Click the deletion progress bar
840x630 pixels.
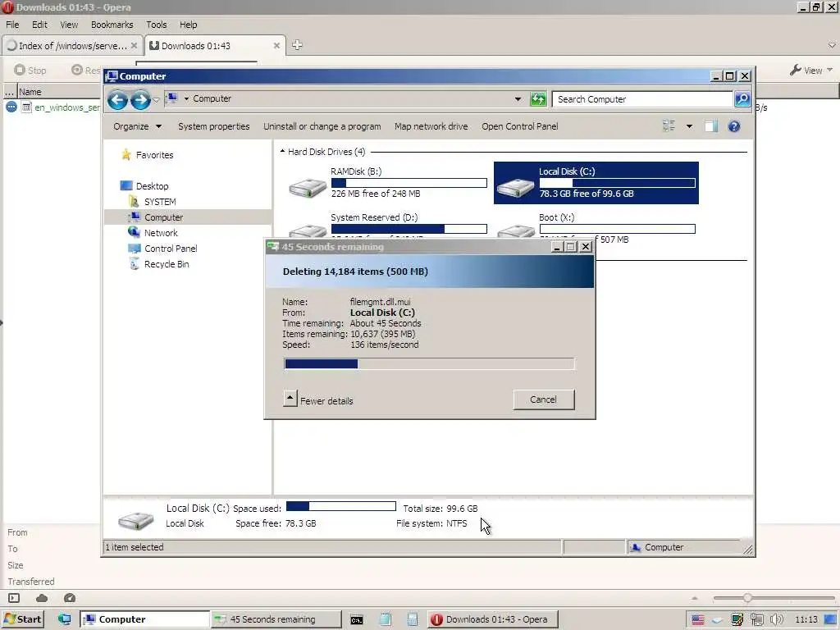click(x=429, y=364)
